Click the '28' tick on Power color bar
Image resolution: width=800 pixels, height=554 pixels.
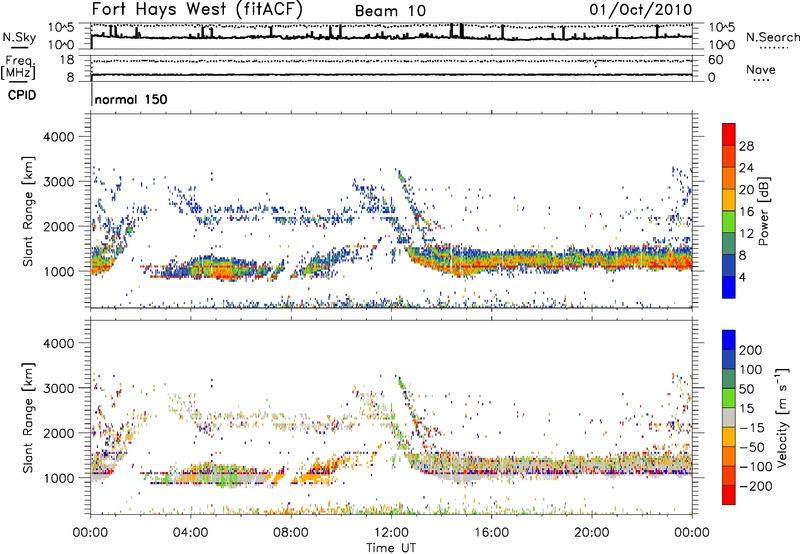coord(746,146)
